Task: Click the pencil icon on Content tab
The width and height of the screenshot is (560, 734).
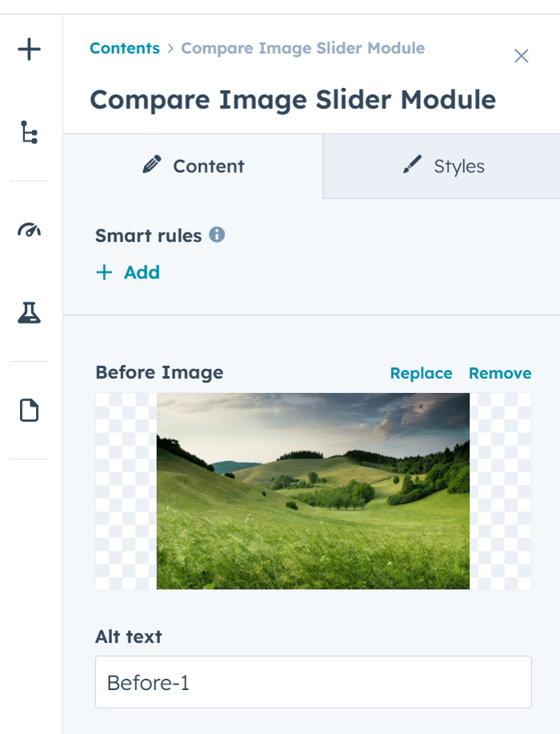Action: (152, 165)
